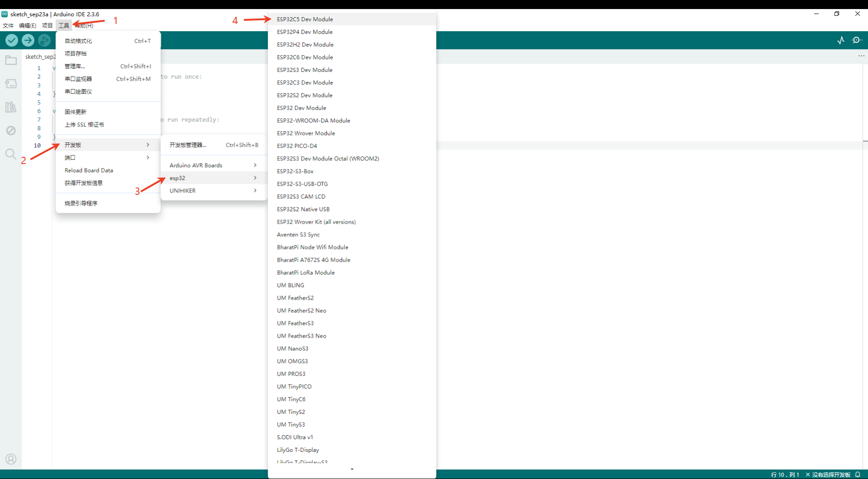
Task: Open the 项目 menu
Action: coord(47,25)
